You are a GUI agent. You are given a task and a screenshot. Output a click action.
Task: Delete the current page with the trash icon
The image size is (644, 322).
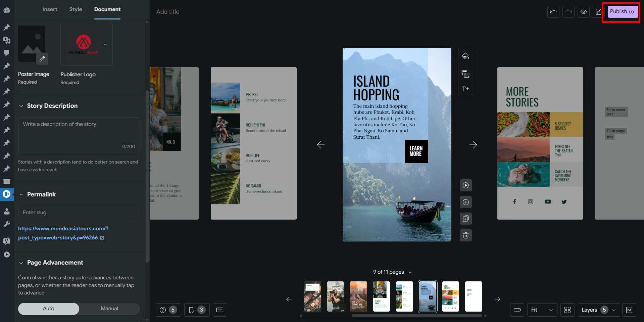point(465,235)
